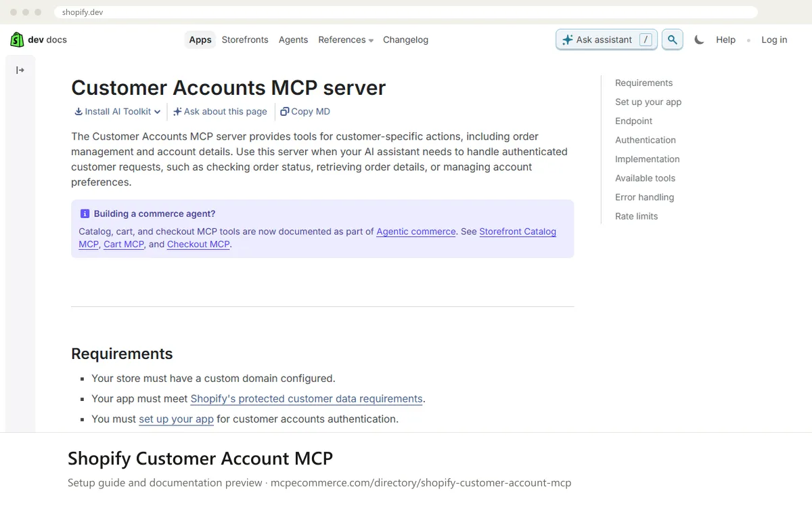Image resolution: width=812 pixels, height=508 pixels.
Task: Click the dev docs home text
Action: (47, 40)
